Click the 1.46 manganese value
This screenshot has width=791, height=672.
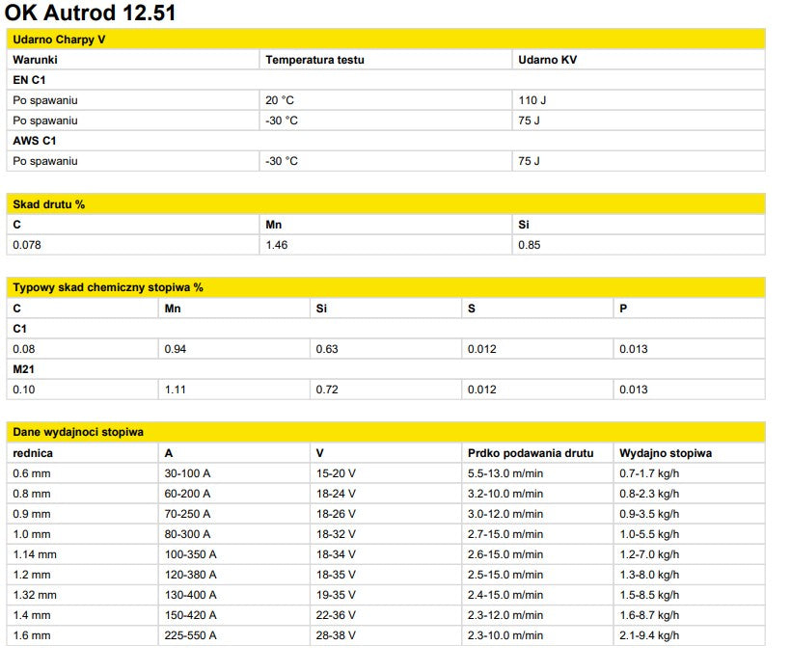pos(276,245)
